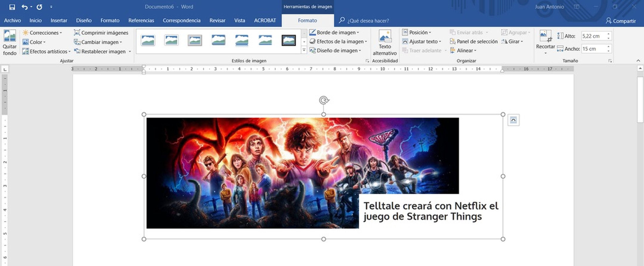Click the Redo (repeat) arrow icon

(x=39, y=7)
